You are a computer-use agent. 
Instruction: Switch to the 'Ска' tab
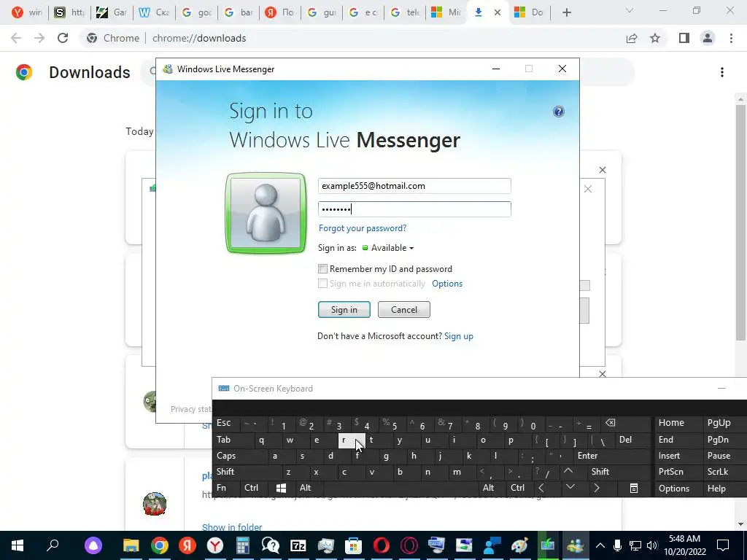[155, 12]
